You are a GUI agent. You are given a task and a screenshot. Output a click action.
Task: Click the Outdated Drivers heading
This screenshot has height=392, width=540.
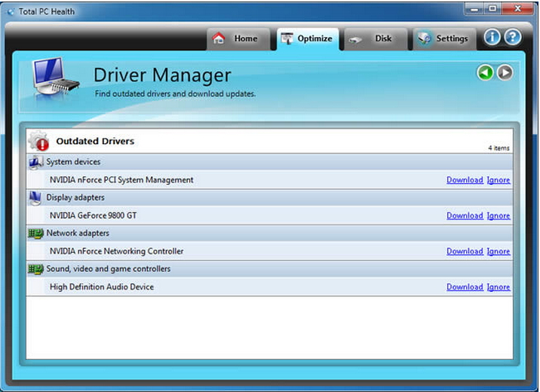pyautogui.click(x=95, y=141)
